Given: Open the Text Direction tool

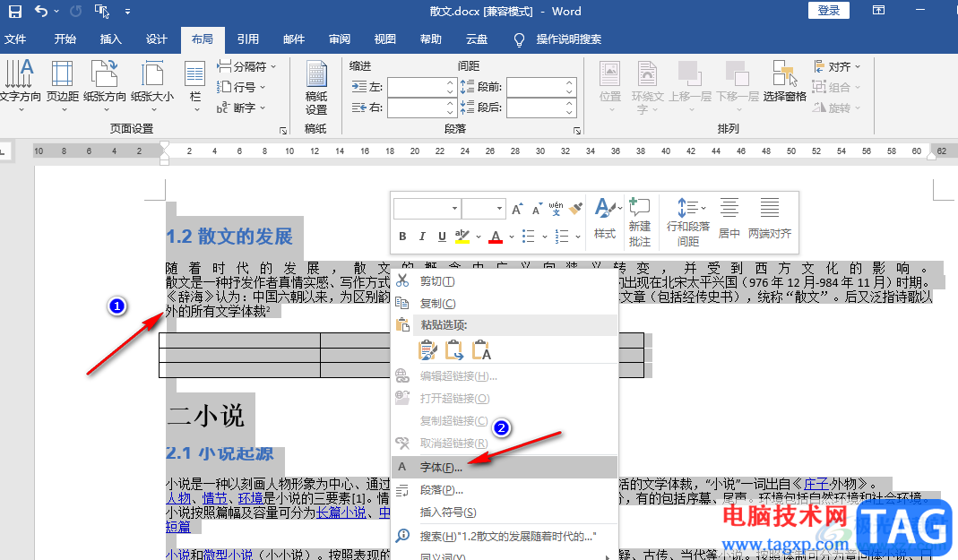Looking at the screenshot, I should click(x=20, y=85).
